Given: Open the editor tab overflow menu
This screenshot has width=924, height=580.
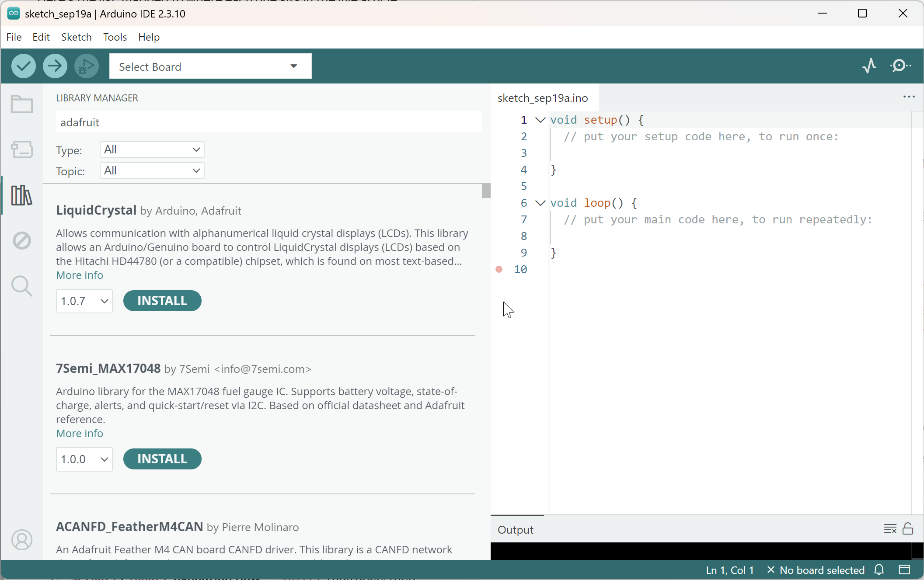Looking at the screenshot, I should pos(909,97).
